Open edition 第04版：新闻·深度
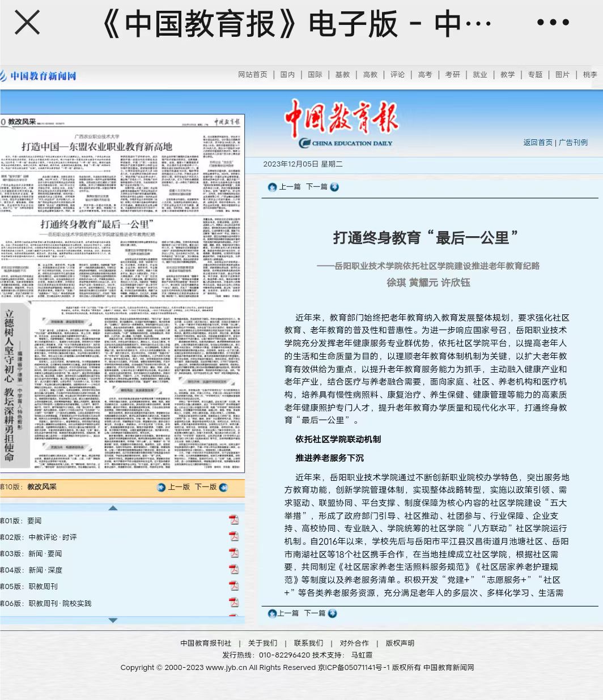 [31, 570]
